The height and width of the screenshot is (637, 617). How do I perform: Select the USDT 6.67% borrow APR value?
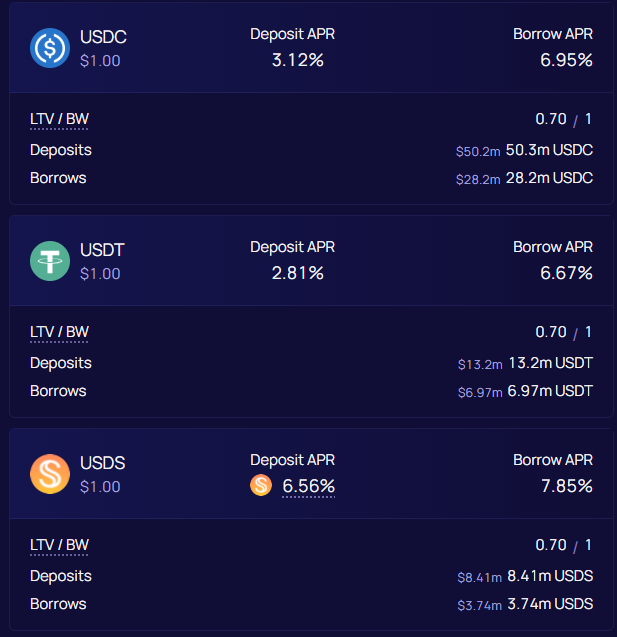click(x=566, y=273)
